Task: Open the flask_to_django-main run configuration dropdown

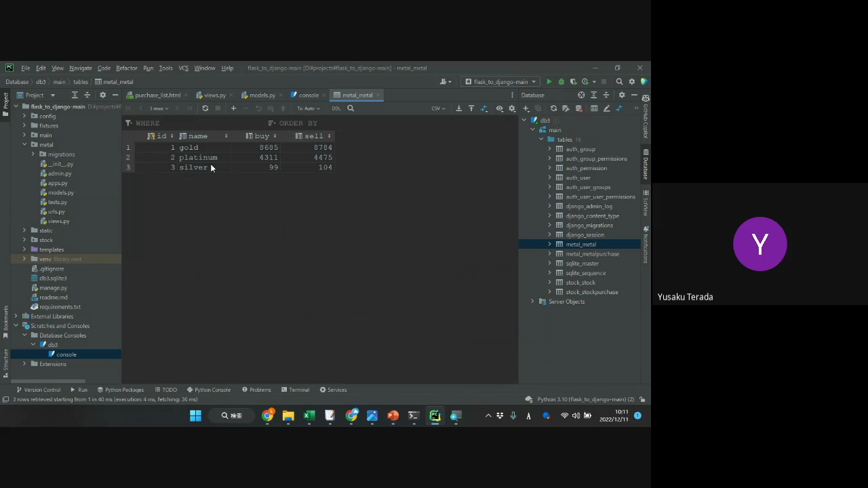Action: (500, 82)
